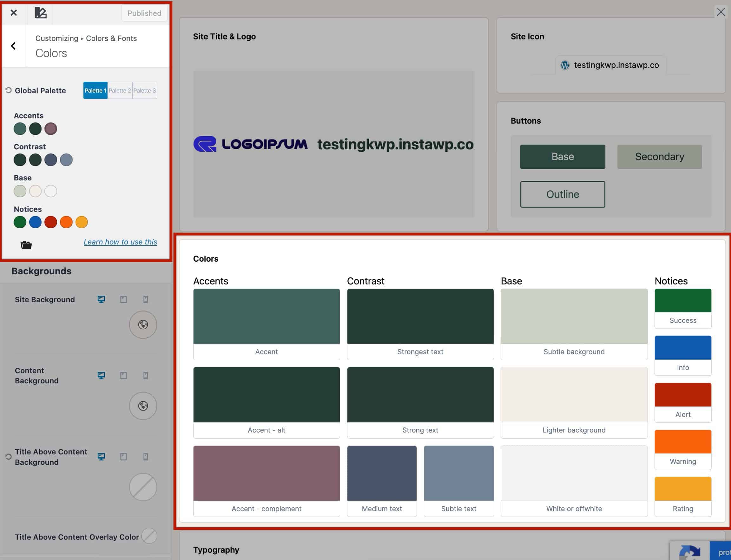The width and height of the screenshot is (731, 560).
Task: Switch to Palette 2
Action: click(120, 90)
